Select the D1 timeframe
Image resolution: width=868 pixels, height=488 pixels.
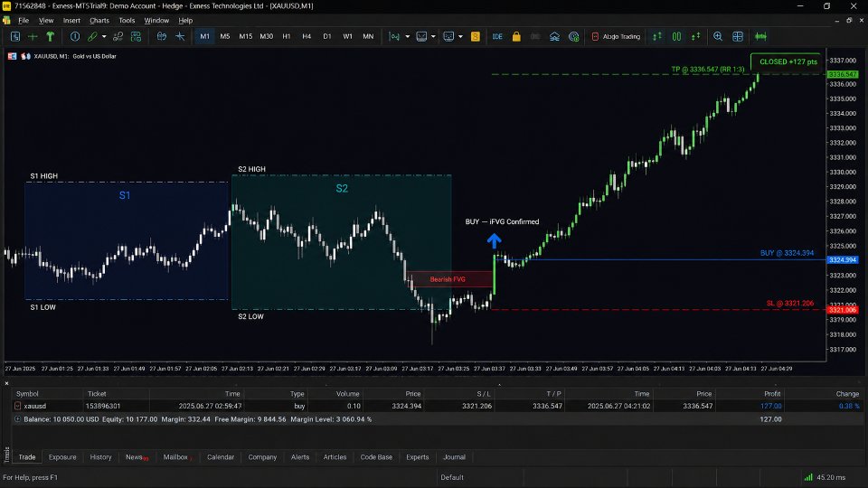pyautogui.click(x=327, y=36)
